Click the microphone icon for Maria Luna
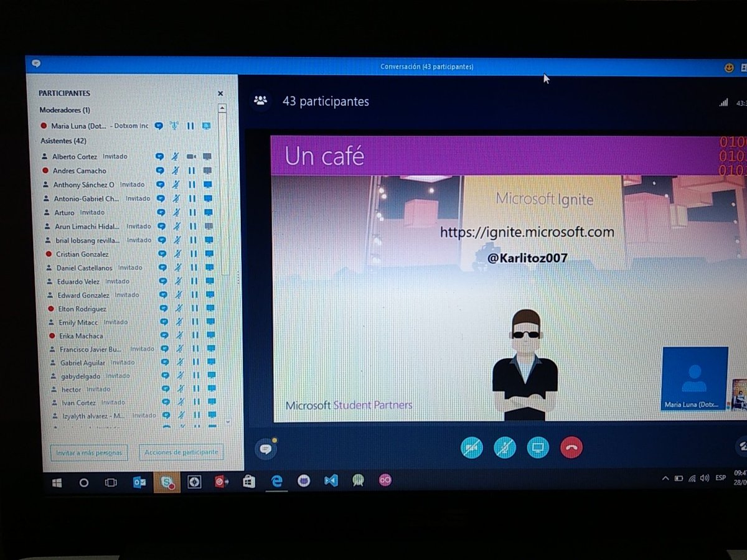This screenshot has height=560, width=747. (174, 126)
